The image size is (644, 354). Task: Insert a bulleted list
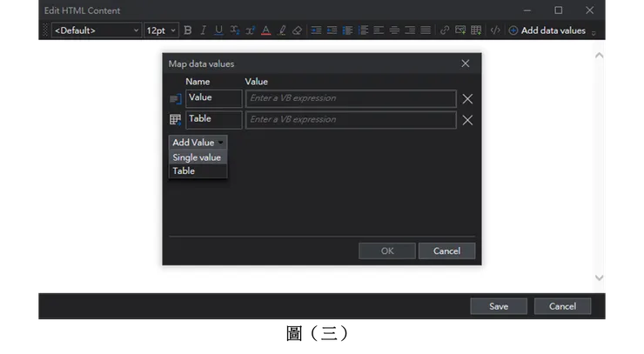click(x=347, y=30)
